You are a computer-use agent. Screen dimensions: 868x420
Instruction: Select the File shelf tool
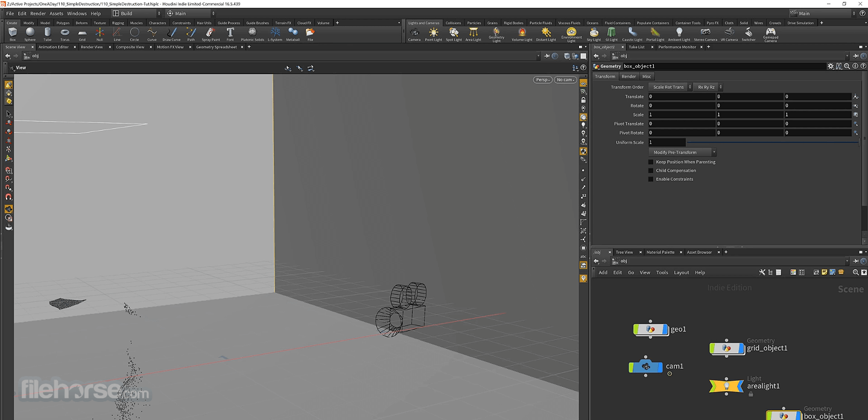click(x=310, y=34)
